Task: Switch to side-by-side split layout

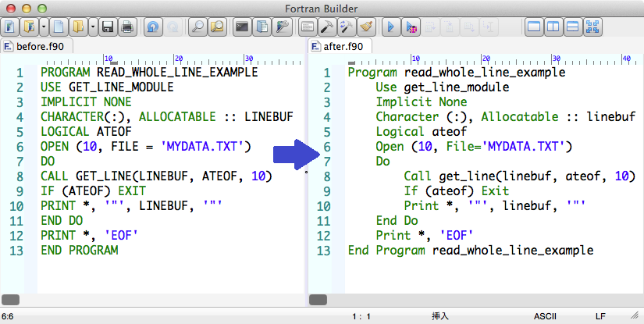Action: tap(553, 27)
